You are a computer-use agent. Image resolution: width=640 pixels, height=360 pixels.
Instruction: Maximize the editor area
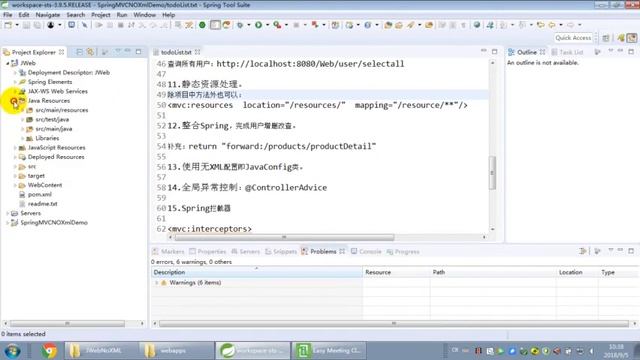[495, 51]
